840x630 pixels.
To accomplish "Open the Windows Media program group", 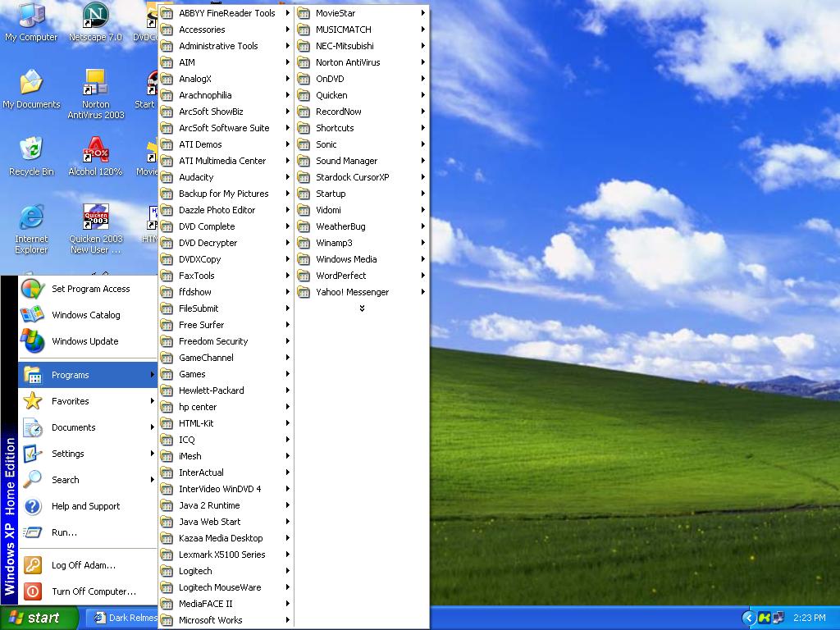I will pyautogui.click(x=362, y=259).
